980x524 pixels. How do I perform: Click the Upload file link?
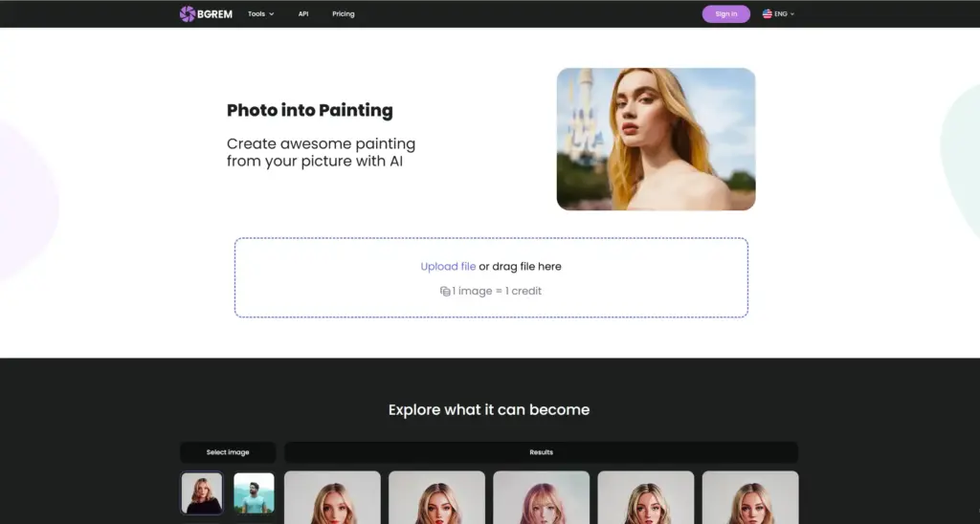pos(448,266)
